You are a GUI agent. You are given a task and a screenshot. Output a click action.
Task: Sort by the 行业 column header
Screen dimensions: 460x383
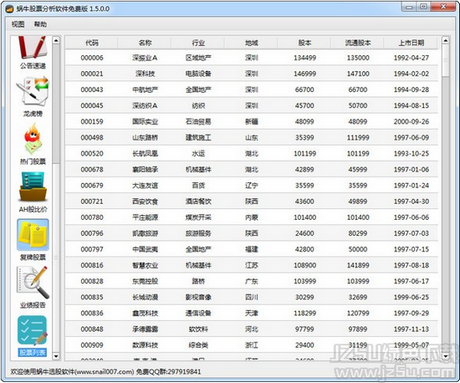198,43
